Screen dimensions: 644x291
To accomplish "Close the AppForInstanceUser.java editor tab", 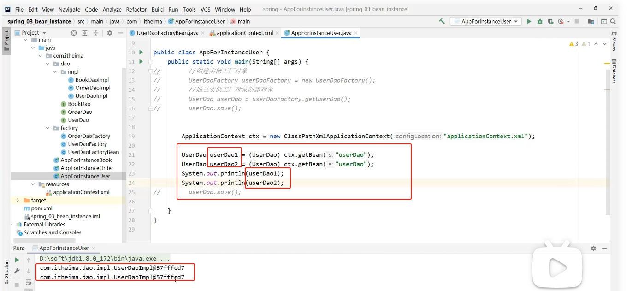I will (x=356, y=33).
